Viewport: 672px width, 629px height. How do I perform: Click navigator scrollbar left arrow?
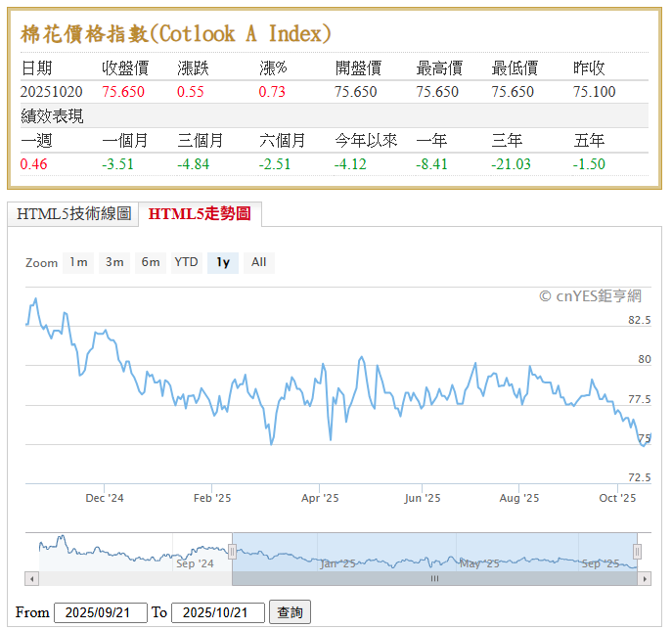31,579
